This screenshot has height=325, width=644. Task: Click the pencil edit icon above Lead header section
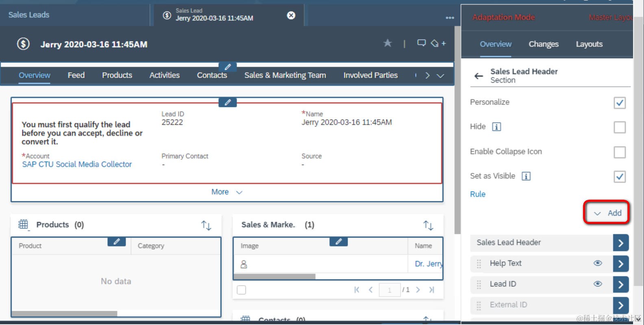[x=228, y=103]
